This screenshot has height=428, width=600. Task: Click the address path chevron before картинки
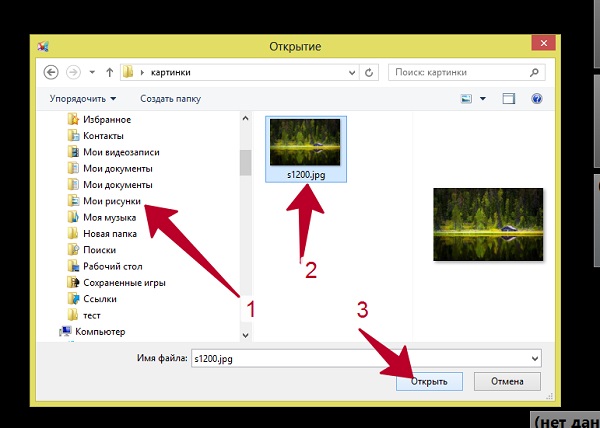tap(142, 72)
